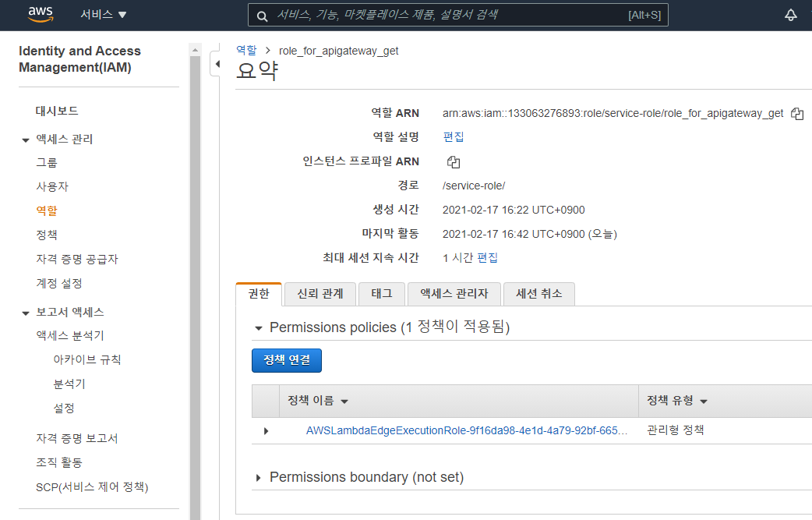The image size is (812, 520).
Task: Copy the instance profile ARN
Action: click(x=453, y=162)
